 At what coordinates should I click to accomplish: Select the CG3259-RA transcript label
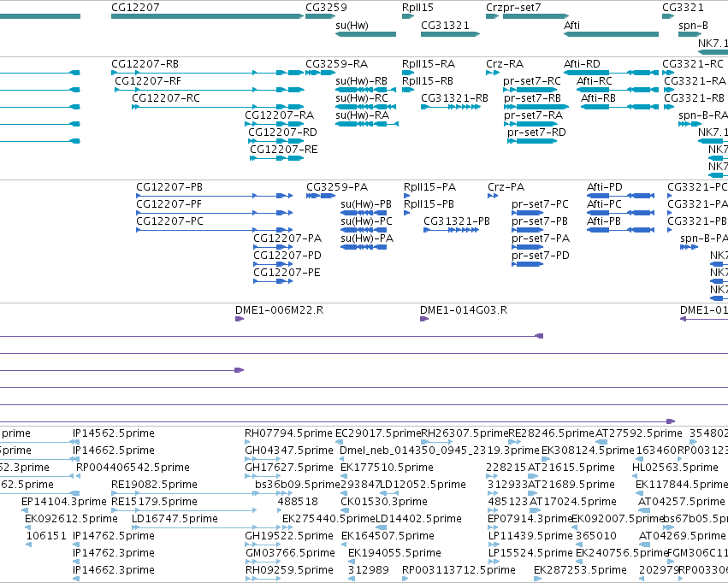click(336, 64)
